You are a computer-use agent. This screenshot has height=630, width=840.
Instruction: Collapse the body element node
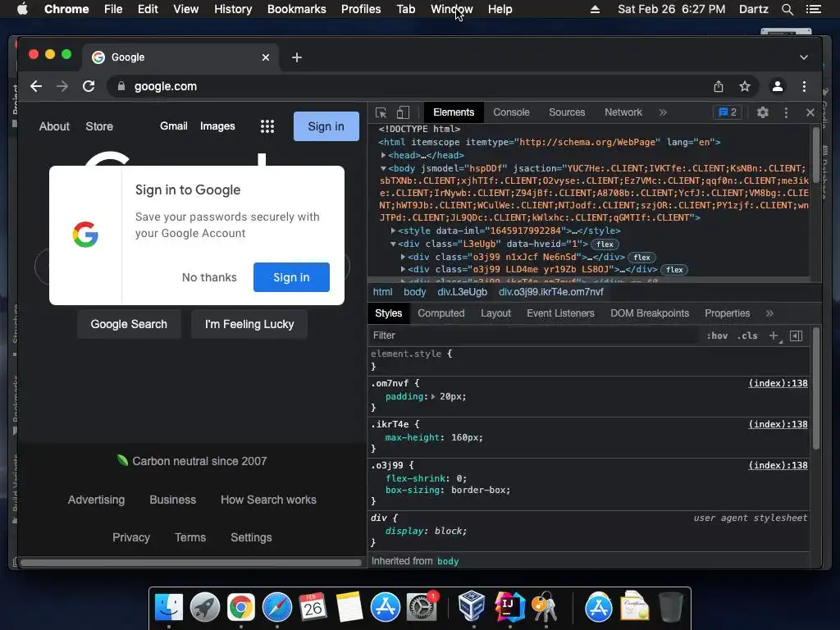tap(384, 168)
